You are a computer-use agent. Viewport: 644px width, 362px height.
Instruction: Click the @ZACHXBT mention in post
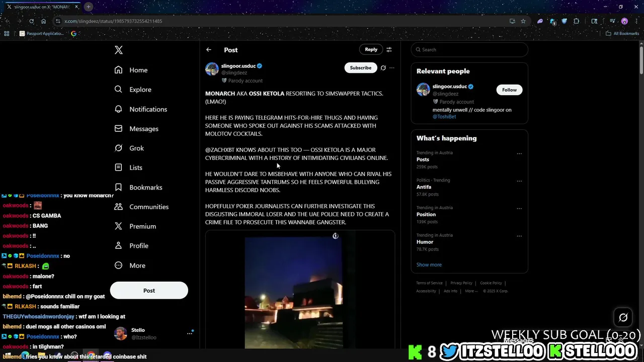pyautogui.click(x=220, y=150)
